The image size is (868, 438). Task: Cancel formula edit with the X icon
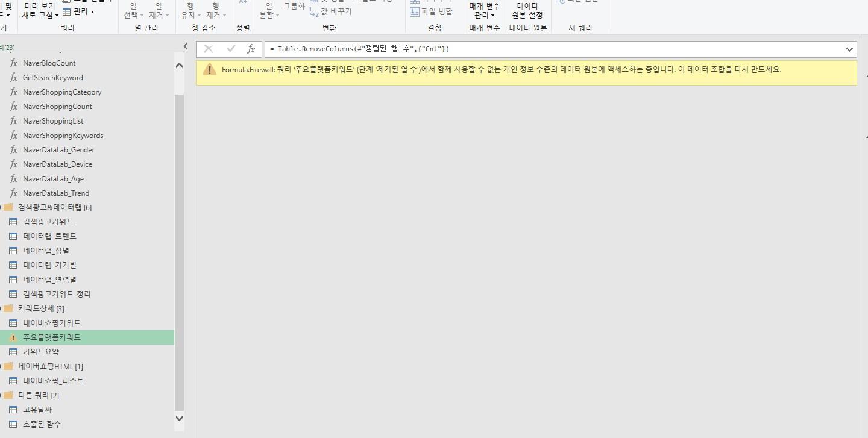[x=209, y=49]
